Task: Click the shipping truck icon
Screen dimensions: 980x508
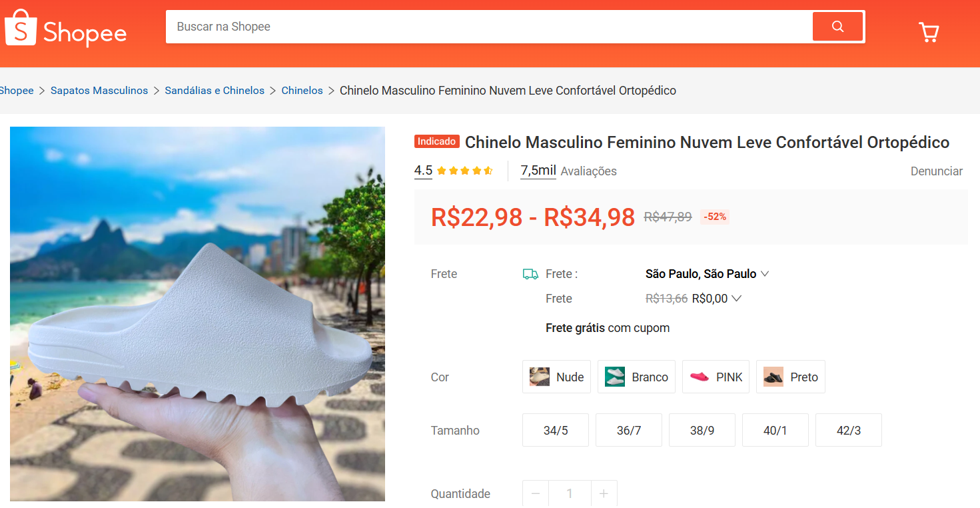Action: 529,273
